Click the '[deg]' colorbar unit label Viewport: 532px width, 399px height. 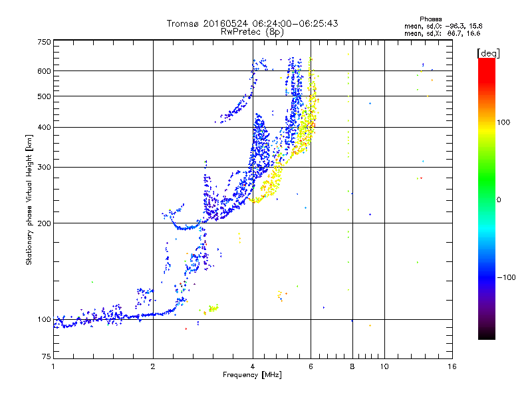pos(488,53)
